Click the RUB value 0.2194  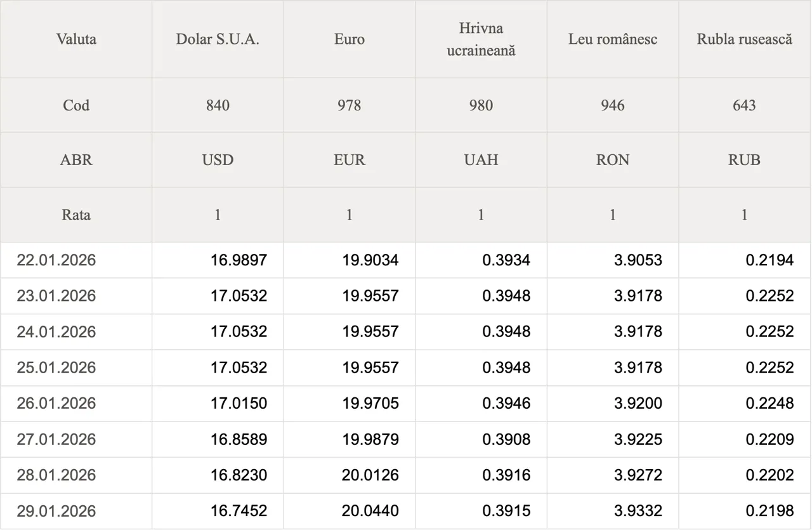pos(769,260)
